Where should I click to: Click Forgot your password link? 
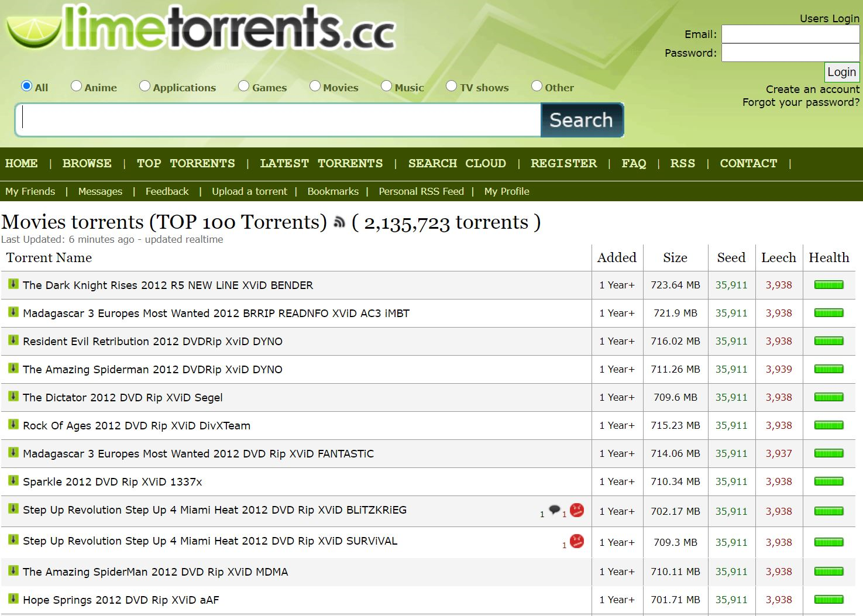click(801, 102)
